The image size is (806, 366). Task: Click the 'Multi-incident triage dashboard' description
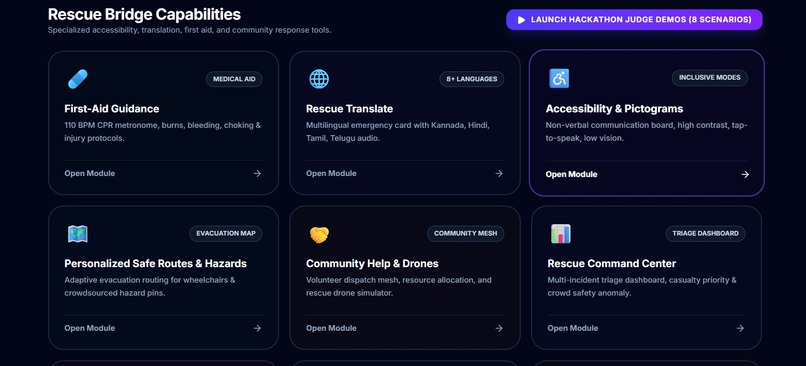click(642, 286)
